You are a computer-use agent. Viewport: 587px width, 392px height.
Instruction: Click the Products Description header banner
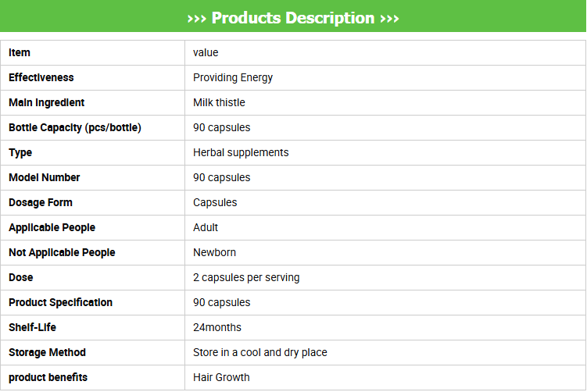293,18
